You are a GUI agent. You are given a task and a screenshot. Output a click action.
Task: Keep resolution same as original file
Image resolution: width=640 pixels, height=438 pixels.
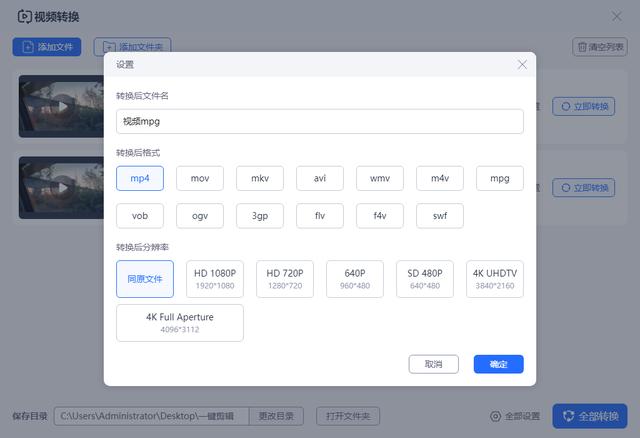[145, 279]
